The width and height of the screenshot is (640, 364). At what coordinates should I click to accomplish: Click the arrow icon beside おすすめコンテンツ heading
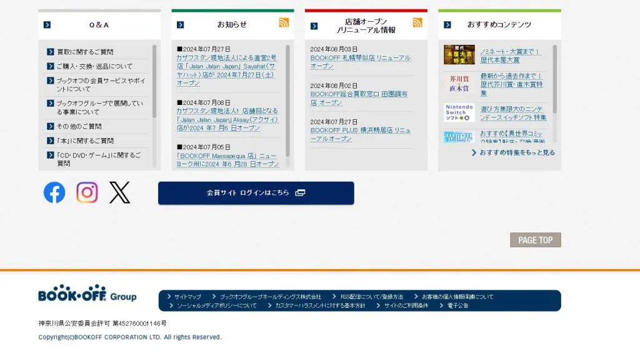coord(447,25)
